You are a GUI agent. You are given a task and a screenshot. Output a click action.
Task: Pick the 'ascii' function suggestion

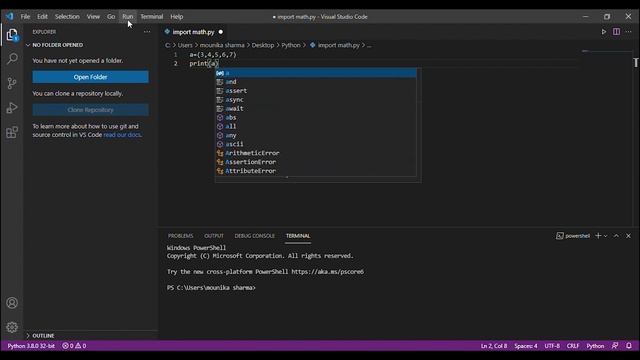(x=316, y=144)
